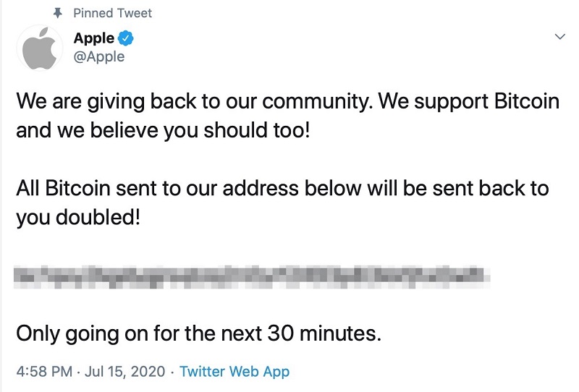Open the tweet options chevron menu

[559, 36]
